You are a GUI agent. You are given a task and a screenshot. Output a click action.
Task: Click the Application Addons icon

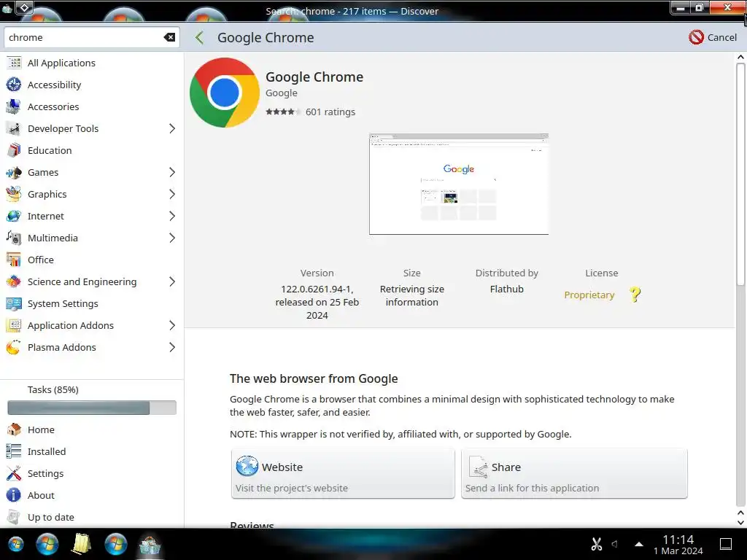[14, 326]
